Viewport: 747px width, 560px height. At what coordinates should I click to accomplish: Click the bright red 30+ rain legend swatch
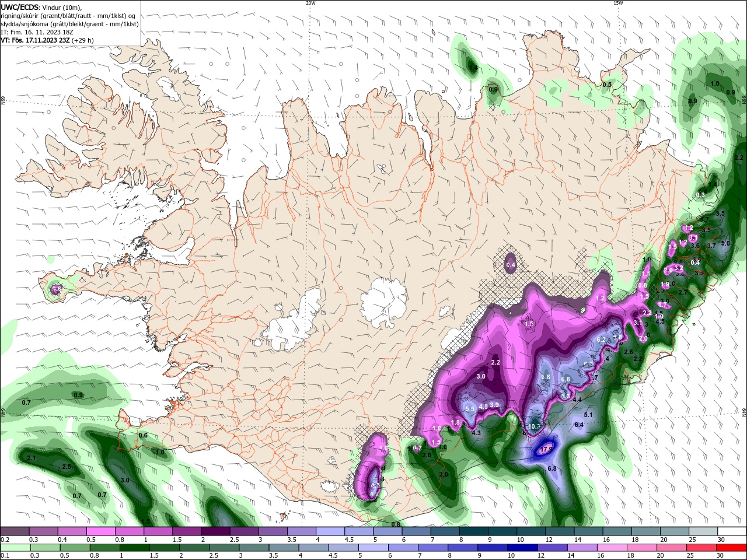(732, 548)
